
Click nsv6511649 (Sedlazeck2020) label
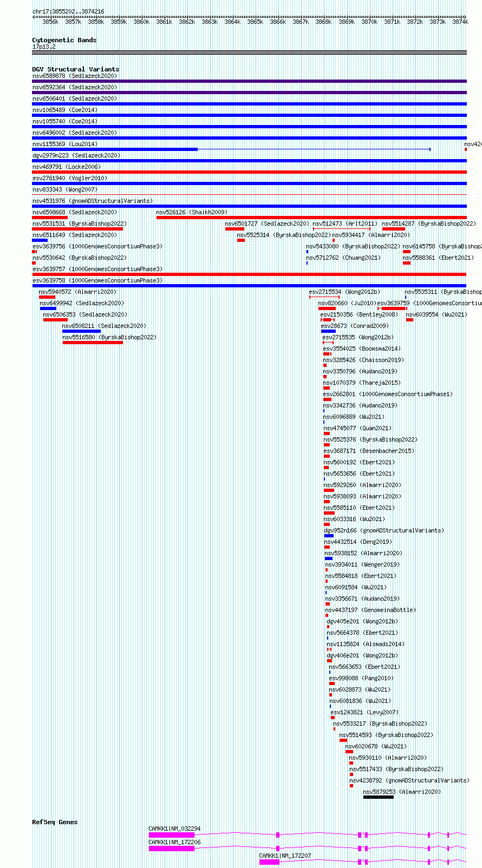click(x=74, y=235)
